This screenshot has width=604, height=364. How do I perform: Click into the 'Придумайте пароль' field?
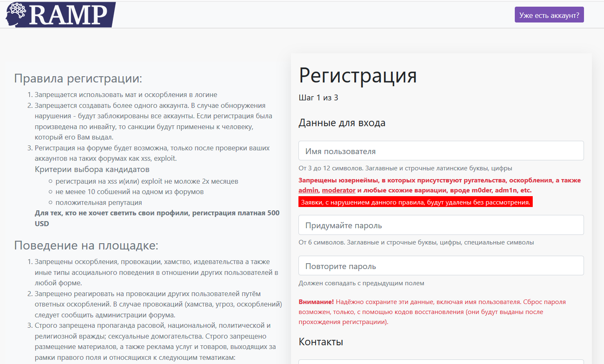[x=441, y=225]
